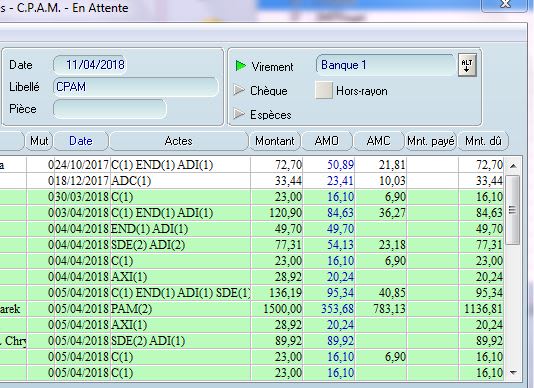Viewport: 534px width, 388px height.
Task: Click the amount 120,90 in Montant column
Action: pyautogui.click(x=285, y=213)
